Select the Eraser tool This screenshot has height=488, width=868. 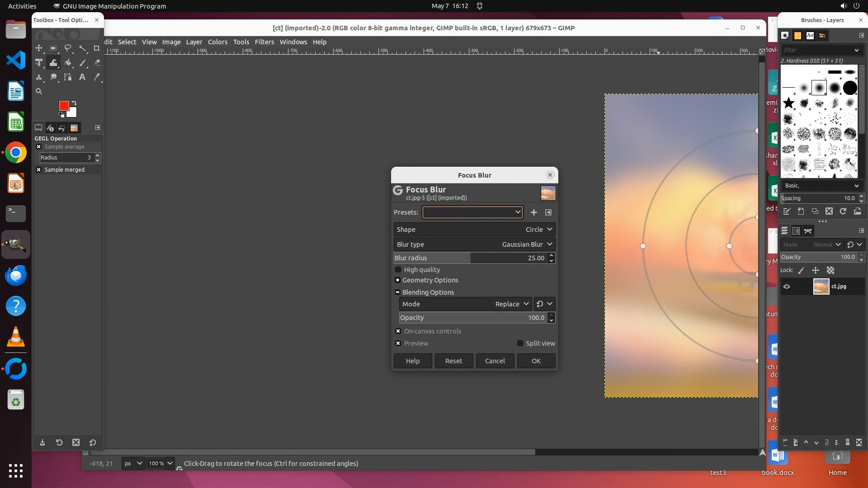(x=97, y=63)
